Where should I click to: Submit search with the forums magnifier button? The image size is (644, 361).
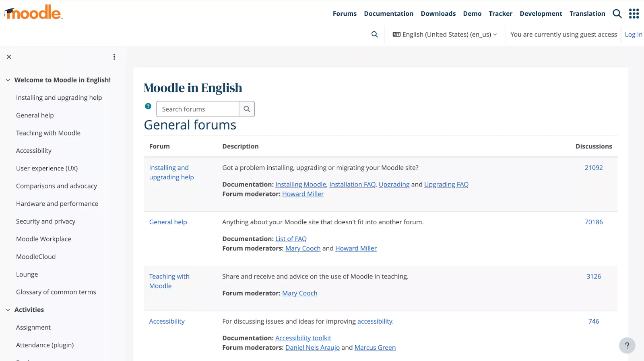(247, 109)
